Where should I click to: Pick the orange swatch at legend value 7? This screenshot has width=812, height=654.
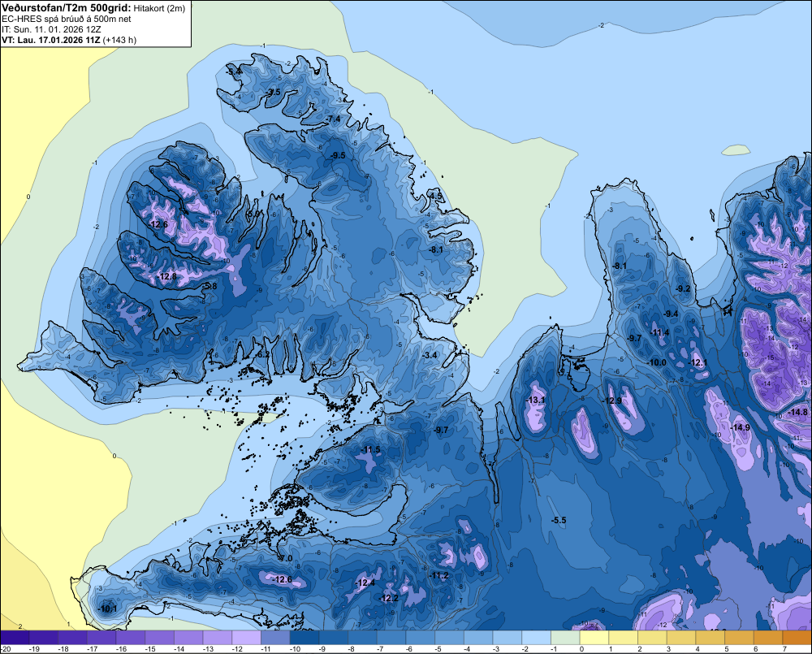(797, 638)
